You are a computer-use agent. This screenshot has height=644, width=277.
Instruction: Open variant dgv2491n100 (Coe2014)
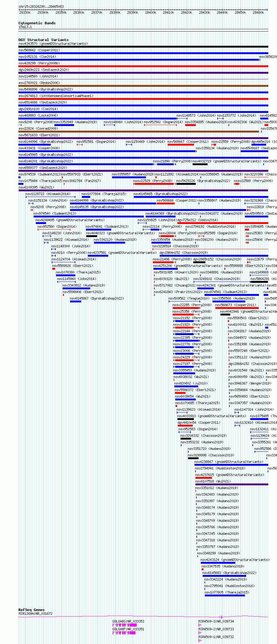tap(38, 109)
